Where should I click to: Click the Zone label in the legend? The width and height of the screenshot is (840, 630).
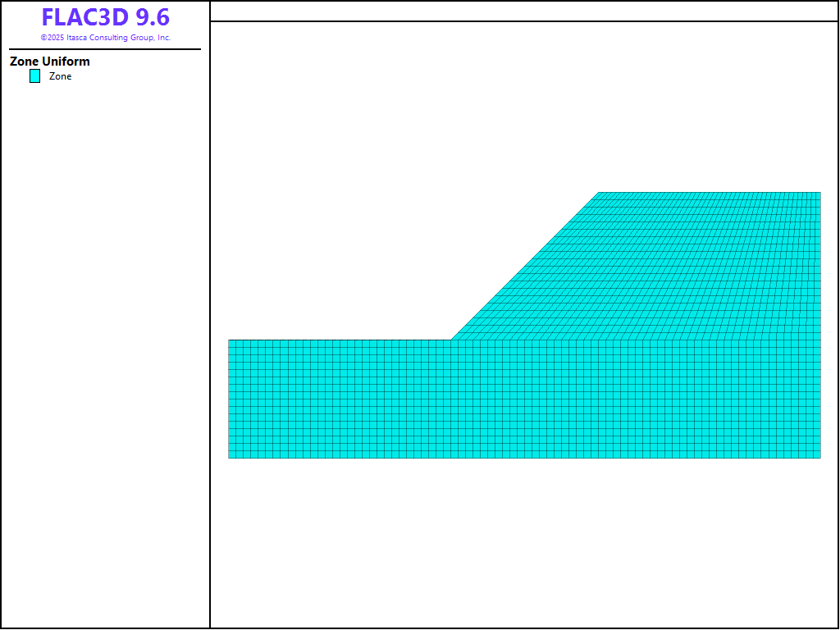pos(60,76)
